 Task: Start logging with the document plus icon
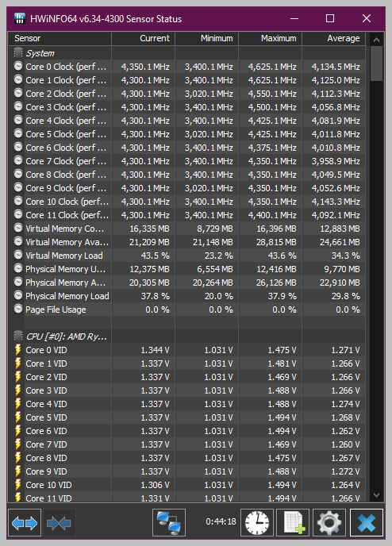click(x=293, y=522)
